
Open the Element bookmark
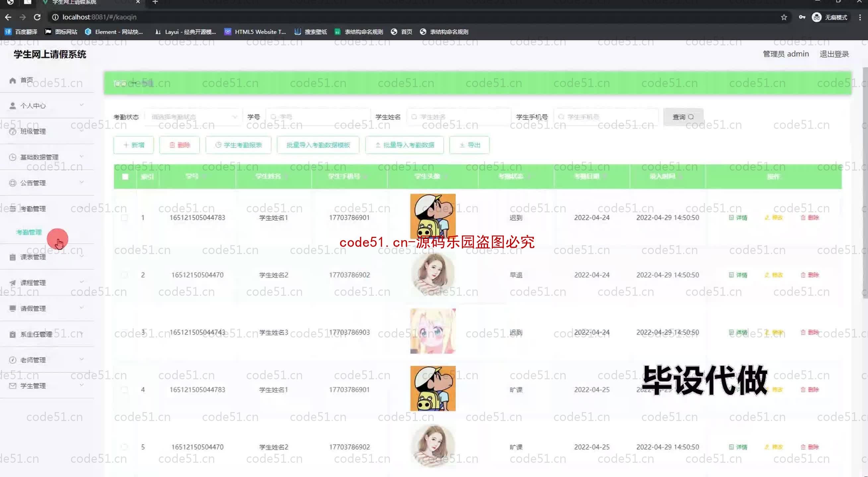(x=114, y=32)
